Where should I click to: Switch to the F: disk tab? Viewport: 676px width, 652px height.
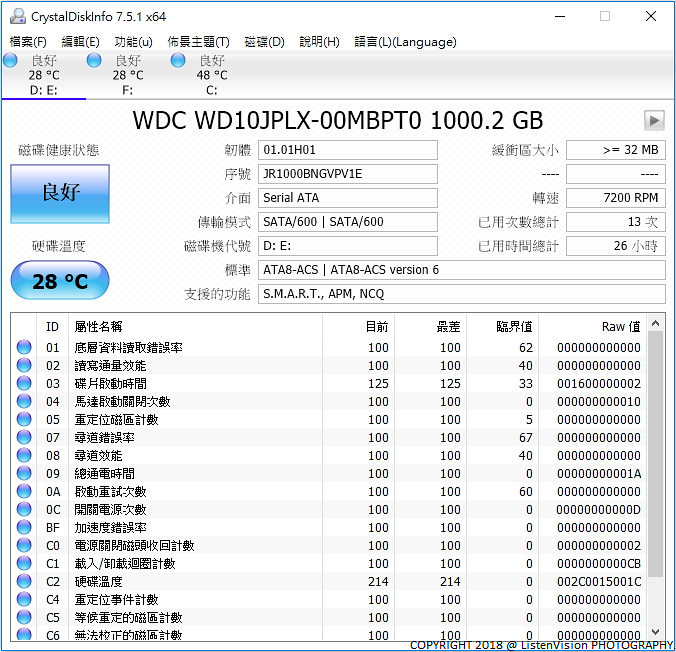[128, 75]
